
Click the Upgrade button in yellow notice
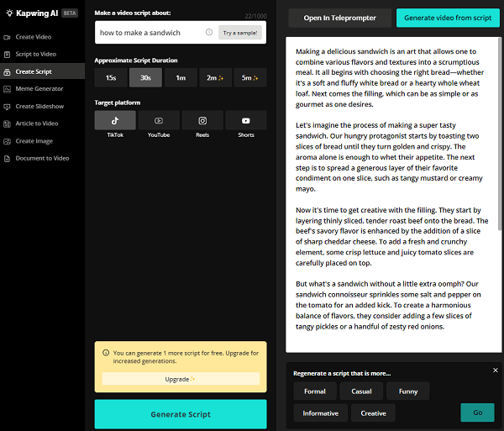(x=181, y=379)
